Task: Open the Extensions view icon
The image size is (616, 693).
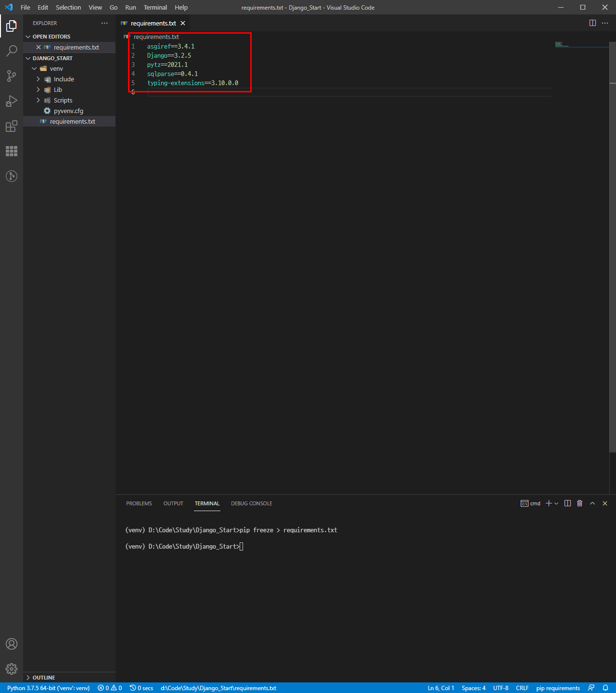Action: pos(12,126)
